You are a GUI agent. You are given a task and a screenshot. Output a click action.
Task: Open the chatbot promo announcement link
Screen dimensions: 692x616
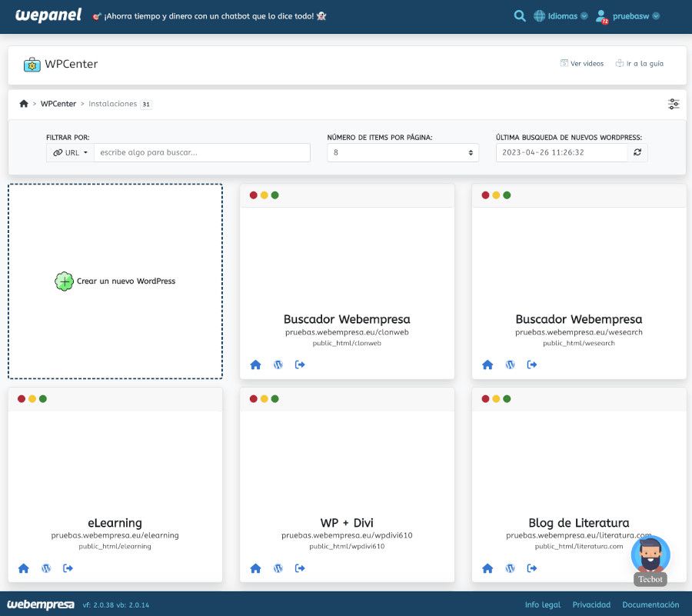tap(209, 16)
